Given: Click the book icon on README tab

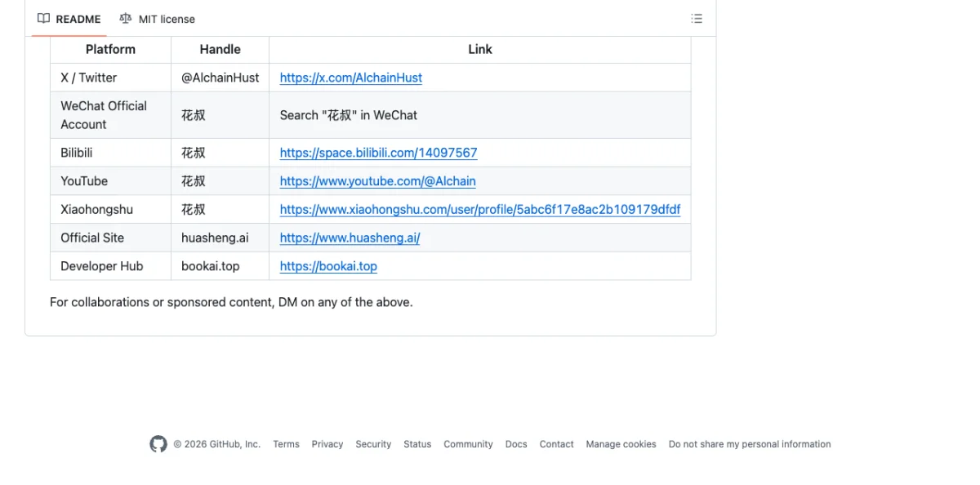Looking at the screenshot, I should pos(44,19).
